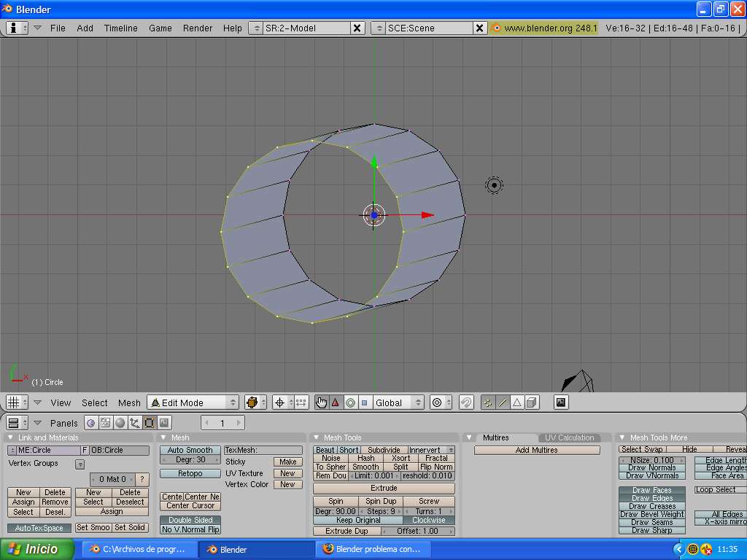Open Info window type selector at top

(x=18, y=28)
